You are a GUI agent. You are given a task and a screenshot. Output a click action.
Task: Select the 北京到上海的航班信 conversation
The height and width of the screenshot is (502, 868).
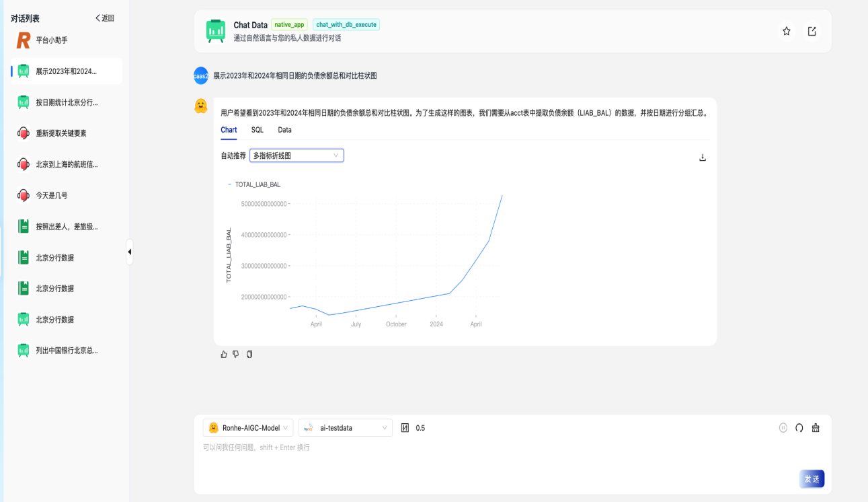coord(65,164)
